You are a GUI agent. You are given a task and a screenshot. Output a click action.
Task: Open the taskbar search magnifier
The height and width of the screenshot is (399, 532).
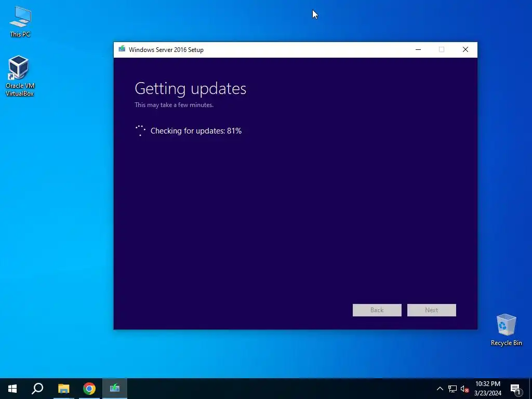coord(37,389)
